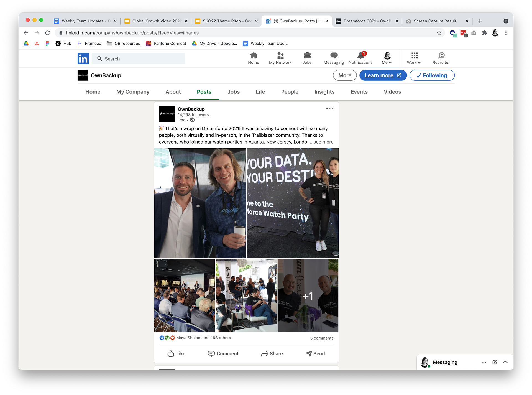Switch to Global Growth Video browser tab
This screenshot has height=395, width=532.
pyautogui.click(x=156, y=21)
